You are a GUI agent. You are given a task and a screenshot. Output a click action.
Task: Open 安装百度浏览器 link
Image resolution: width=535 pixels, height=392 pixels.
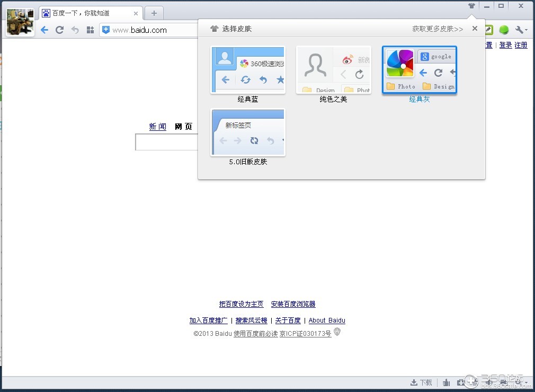click(x=293, y=304)
